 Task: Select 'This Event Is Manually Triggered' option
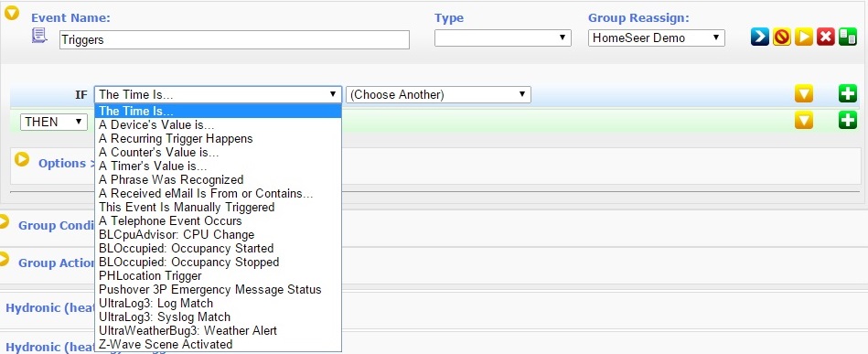(187, 208)
